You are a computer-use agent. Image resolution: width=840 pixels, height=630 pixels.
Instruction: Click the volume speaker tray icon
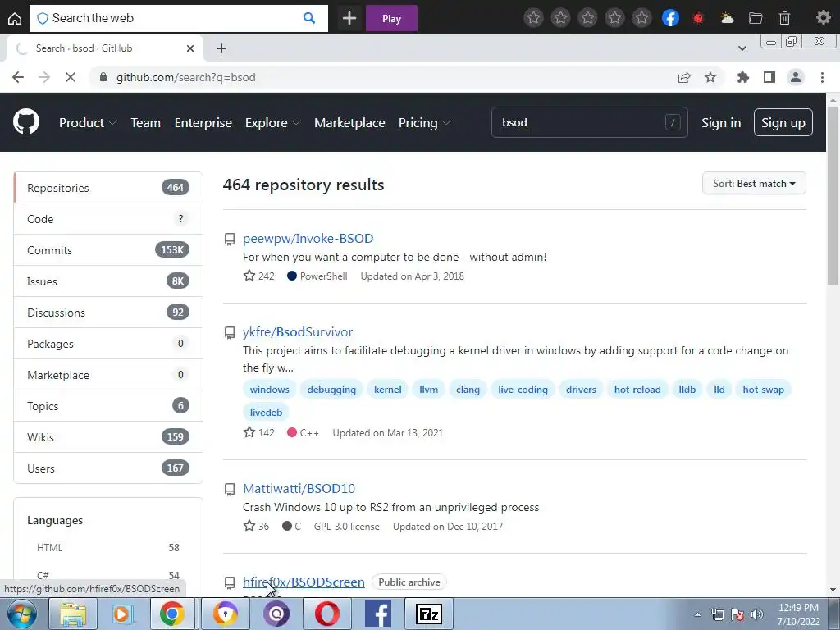pos(757,614)
